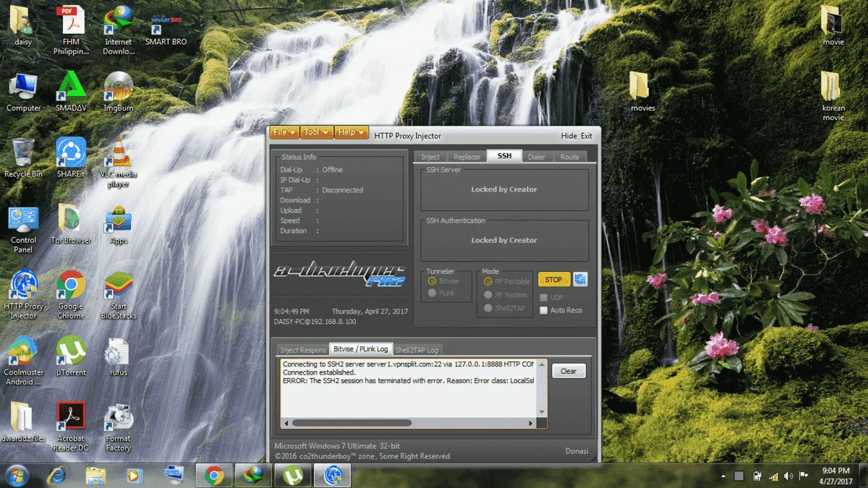Launch Acrobat Reader DC shortcut
The image size is (868, 488).
71,427
